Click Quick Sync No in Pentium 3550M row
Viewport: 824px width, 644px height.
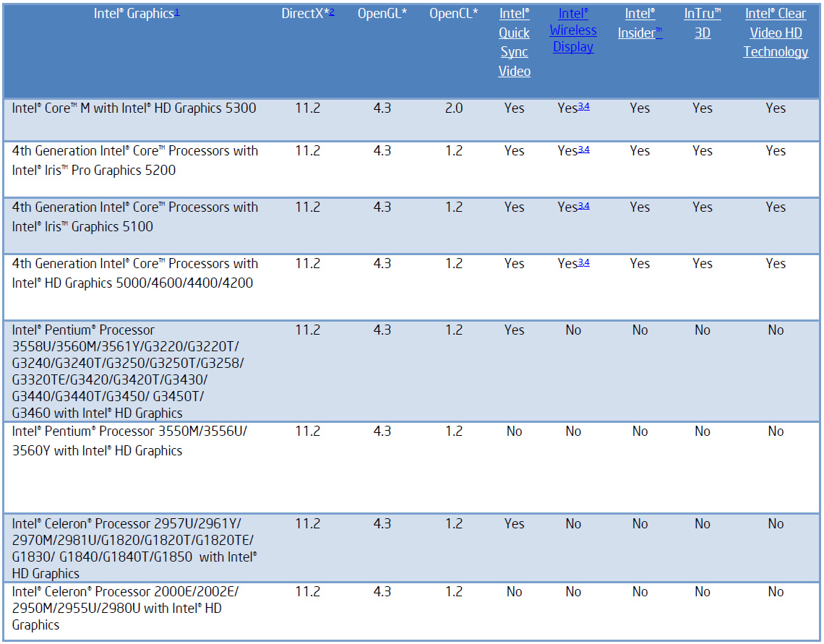pyautogui.click(x=514, y=432)
